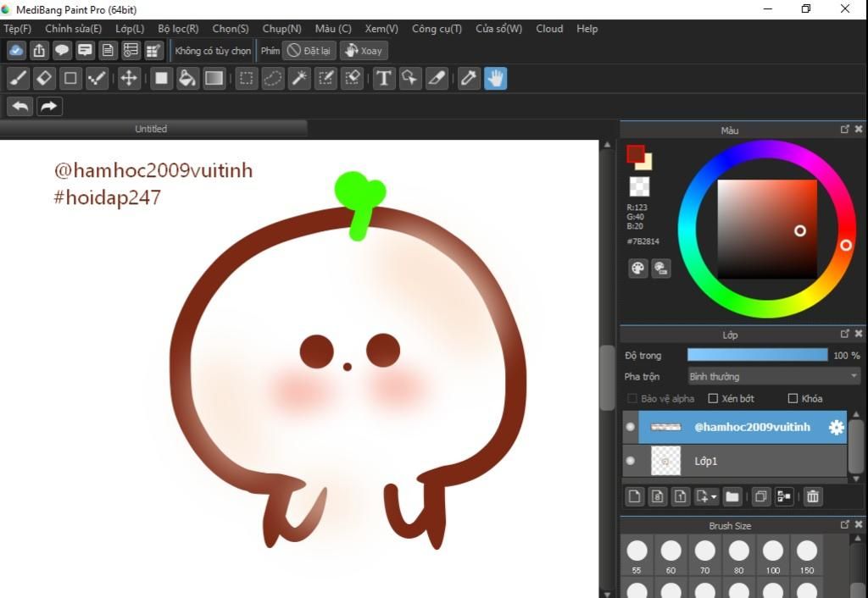The image size is (868, 598).
Task: Open the Pha trộn blend mode dropdown
Action: [774, 376]
